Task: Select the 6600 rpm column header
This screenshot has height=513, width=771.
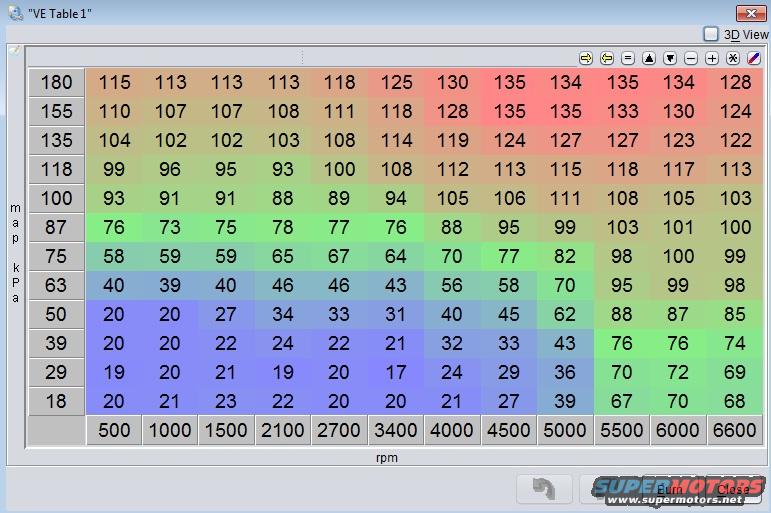Action: 735,430
